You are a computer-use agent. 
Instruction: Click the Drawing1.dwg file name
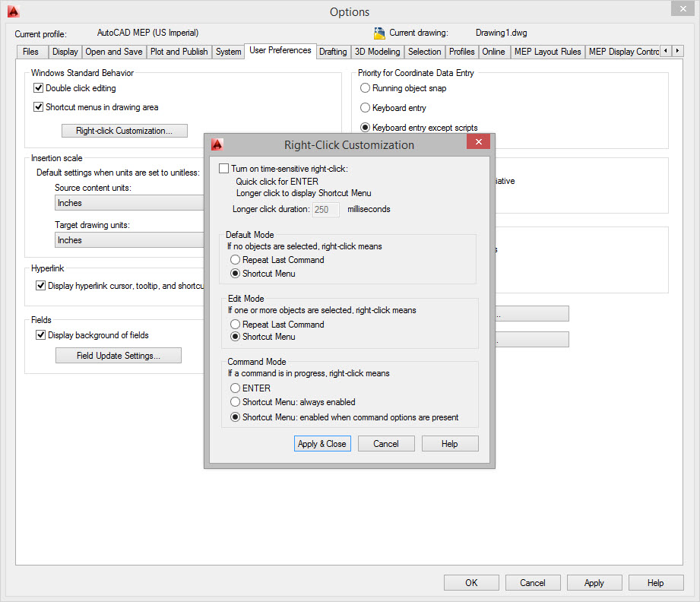502,33
